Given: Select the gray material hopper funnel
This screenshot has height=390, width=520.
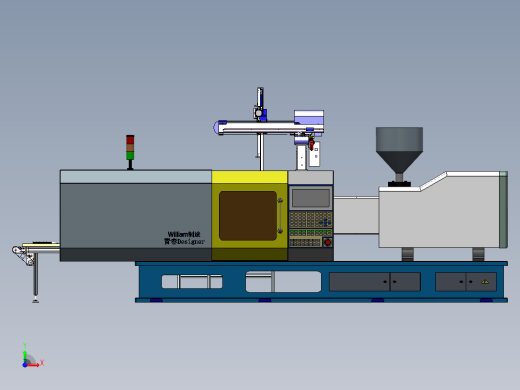Looking at the screenshot, I should pyautogui.click(x=399, y=150).
